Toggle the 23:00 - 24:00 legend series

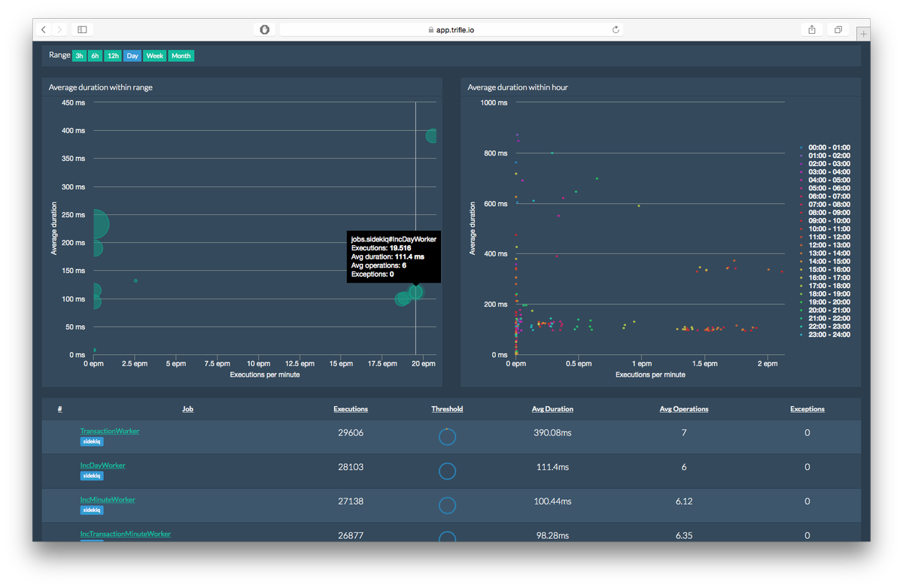click(x=825, y=335)
